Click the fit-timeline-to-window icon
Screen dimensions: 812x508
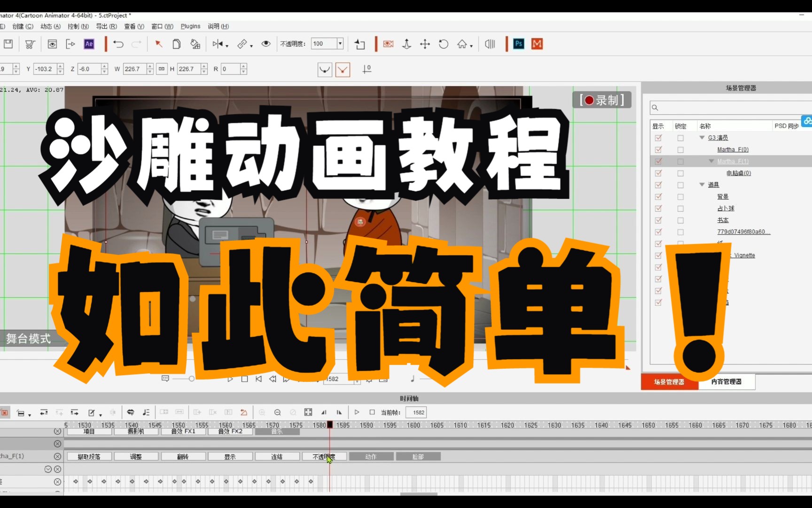coord(308,413)
